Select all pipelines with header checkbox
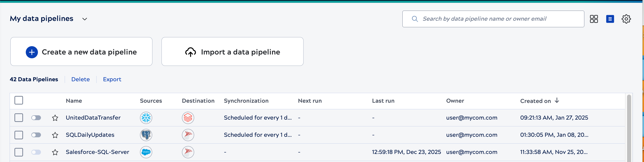The height and width of the screenshot is (162, 644). click(x=19, y=100)
